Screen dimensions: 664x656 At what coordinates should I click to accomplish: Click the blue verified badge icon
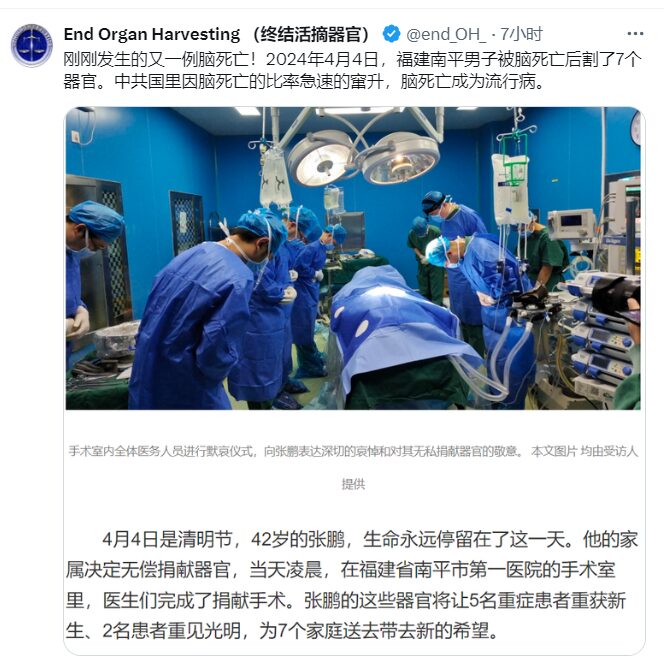[391, 34]
